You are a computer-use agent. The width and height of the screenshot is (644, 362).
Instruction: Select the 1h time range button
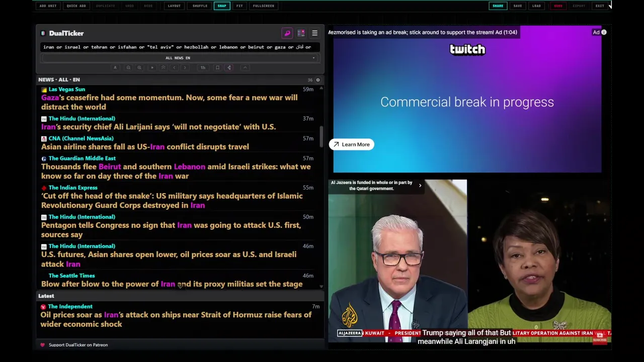click(x=203, y=67)
